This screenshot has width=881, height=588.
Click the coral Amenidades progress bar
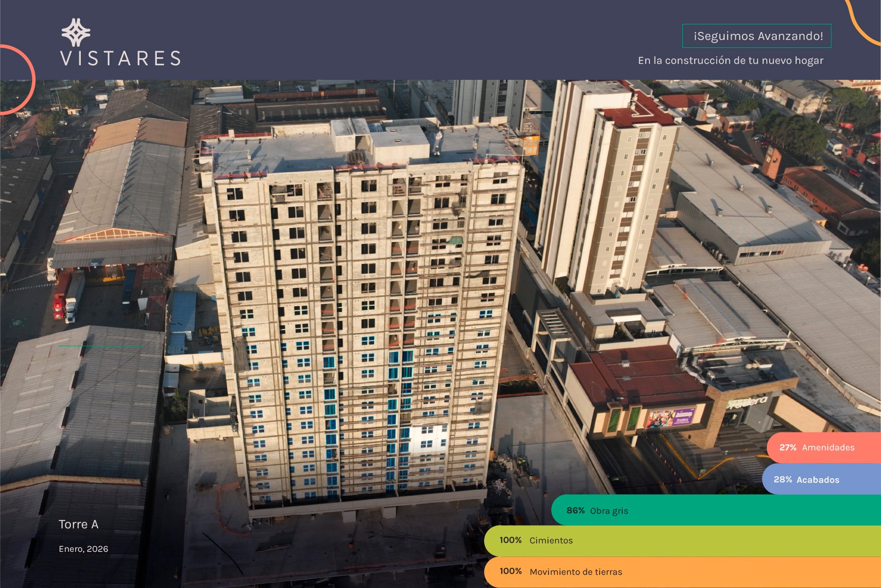pyautogui.click(x=824, y=448)
